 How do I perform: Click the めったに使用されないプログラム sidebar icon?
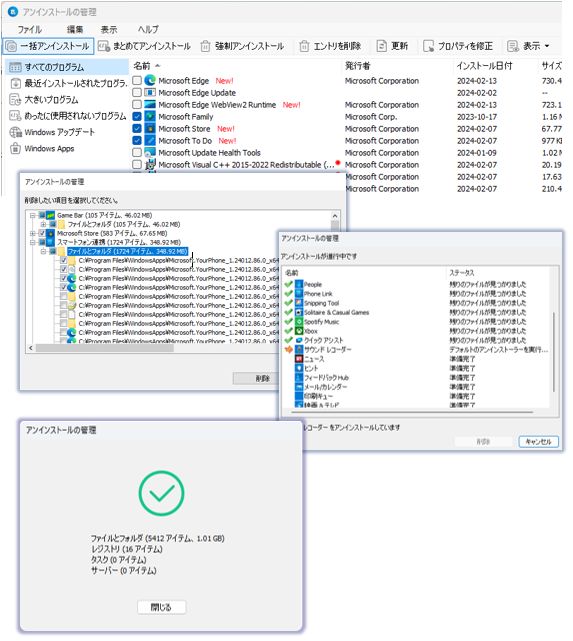[15, 116]
